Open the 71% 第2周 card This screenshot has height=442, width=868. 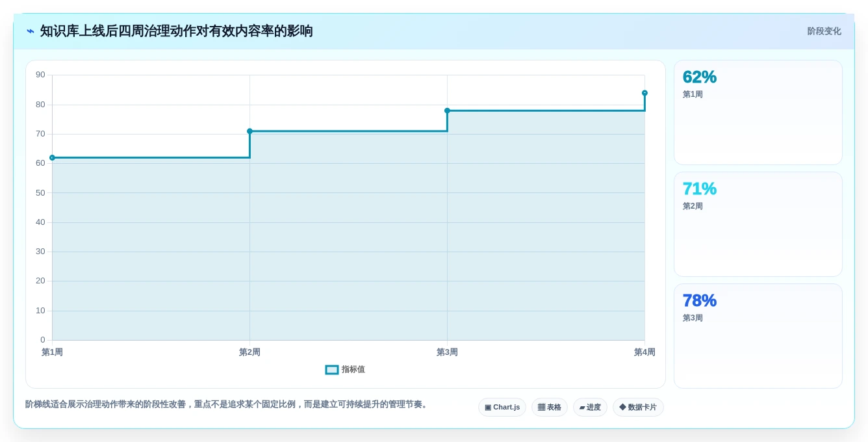point(758,224)
